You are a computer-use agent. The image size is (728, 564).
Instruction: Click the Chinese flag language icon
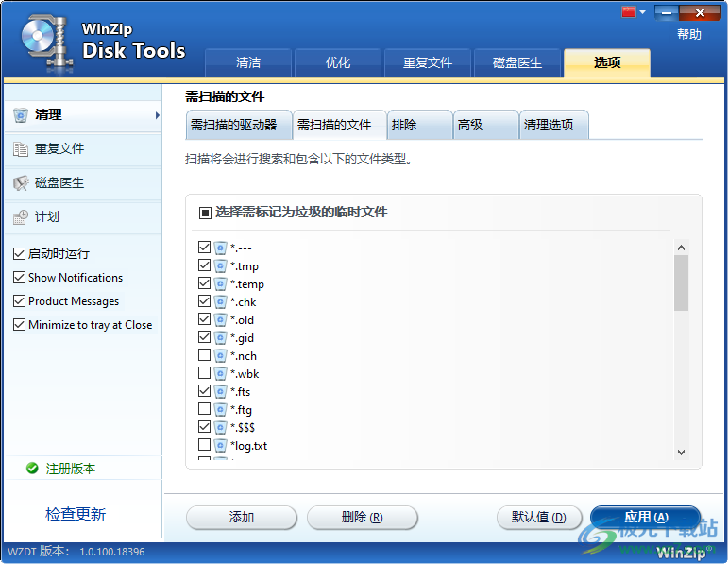tap(629, 11)
